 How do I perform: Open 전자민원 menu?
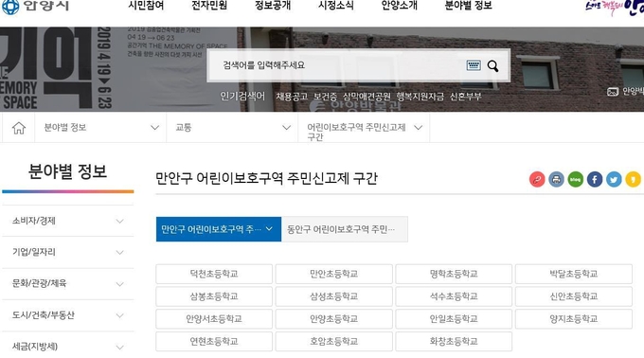coord(209,6)
